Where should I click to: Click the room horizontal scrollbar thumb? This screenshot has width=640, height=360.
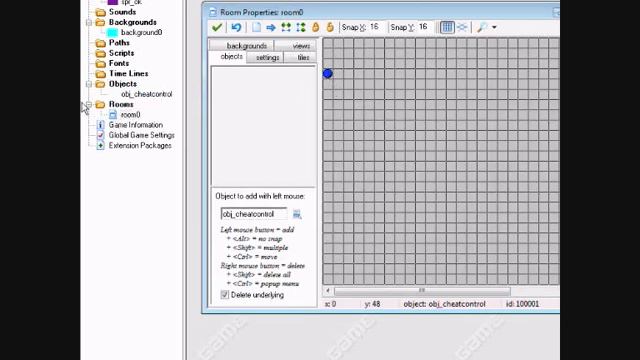click(422, 291)
